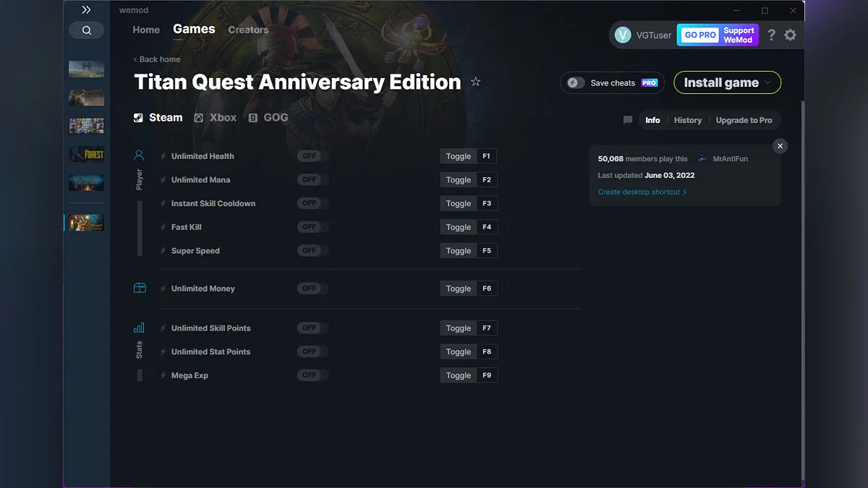This screenshot has width=868, height=488.
Task: Favorite Titan Quest using the star icon
Action: pos(475,82)
